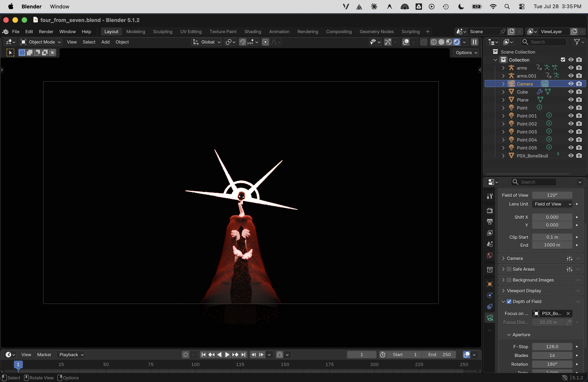Switch to the Shading workspace tab

[x=253, y=32]
